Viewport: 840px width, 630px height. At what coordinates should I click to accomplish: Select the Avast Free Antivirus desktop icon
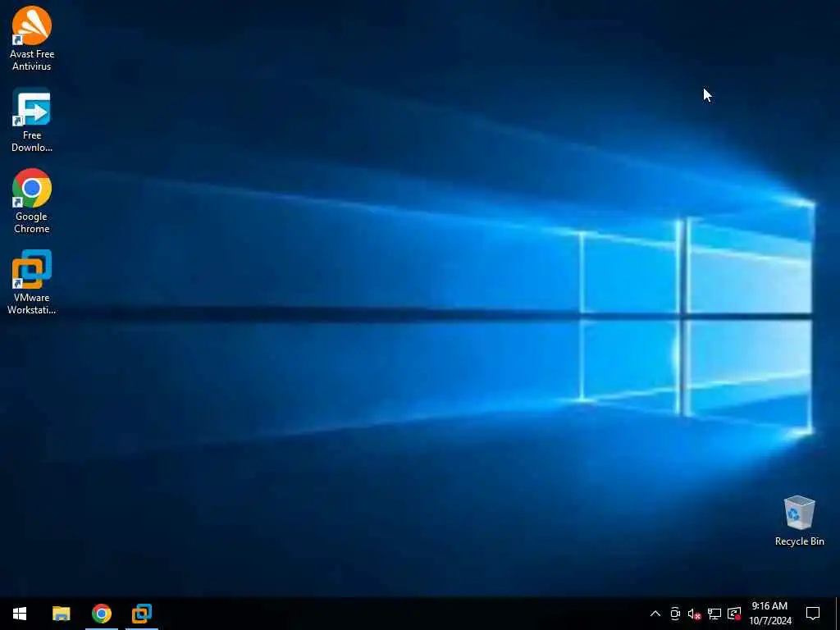click(32, 39)
